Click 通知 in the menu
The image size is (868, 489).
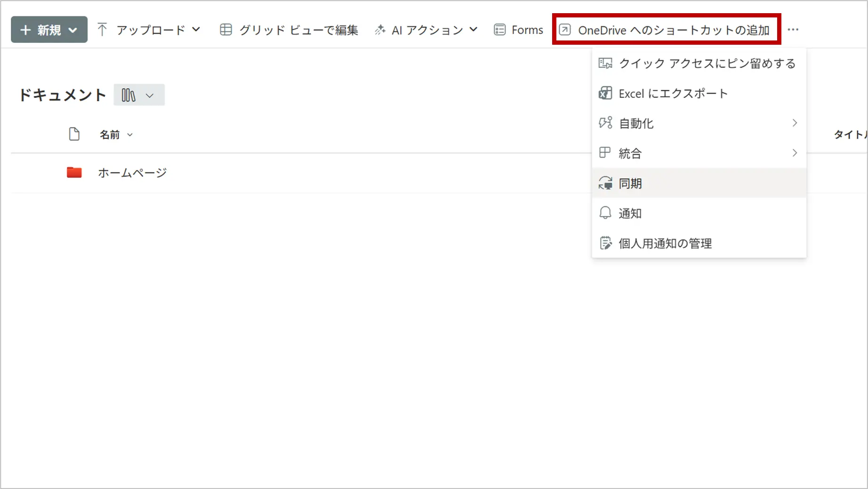630,214
